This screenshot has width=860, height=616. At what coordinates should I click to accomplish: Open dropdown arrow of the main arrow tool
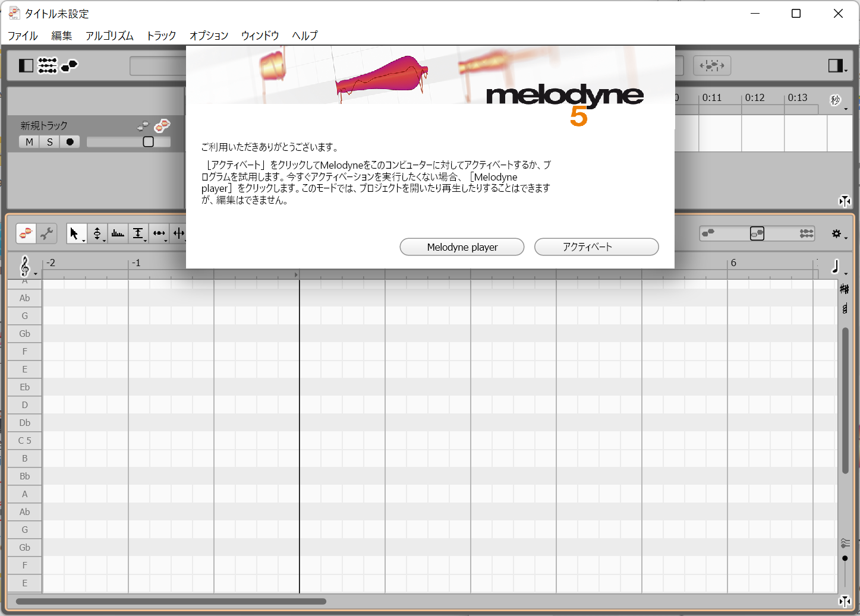click(x=84, y=241)
